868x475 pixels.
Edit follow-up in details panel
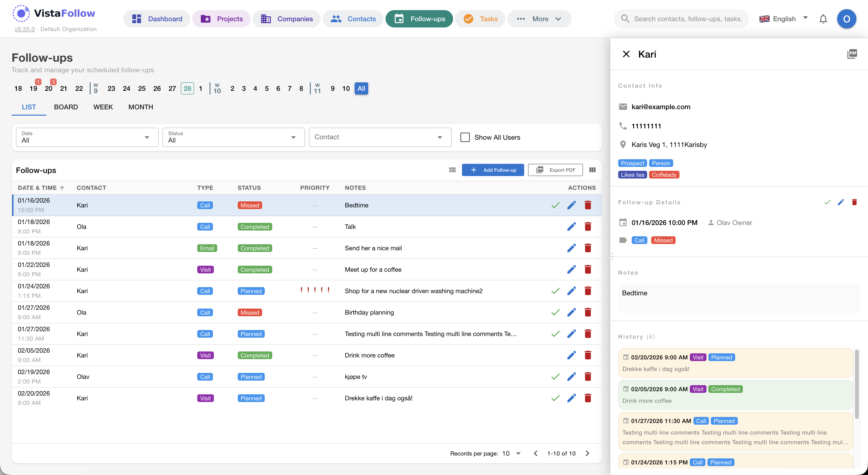tap(841, 202)
